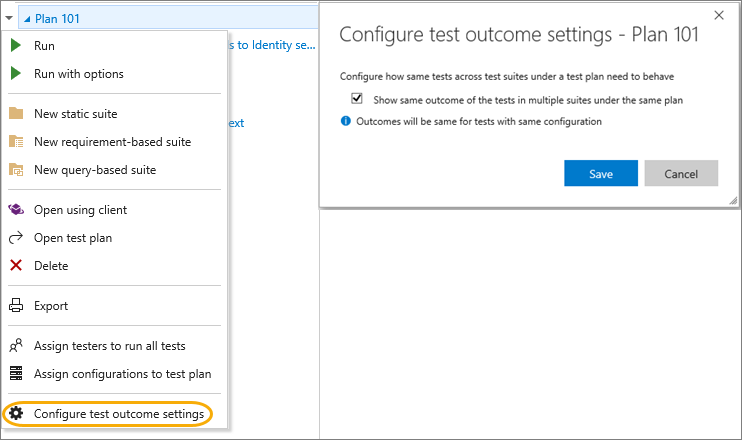
Task: Click the Assign configurations server icon
Action: coord(16,373)
